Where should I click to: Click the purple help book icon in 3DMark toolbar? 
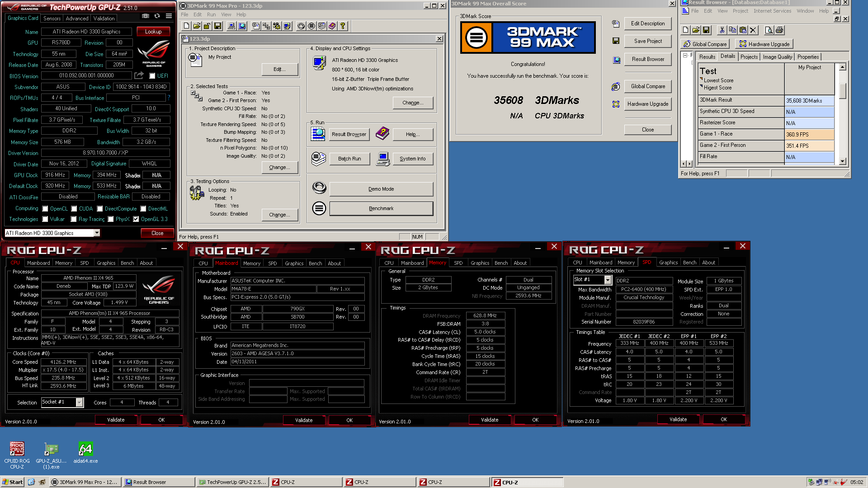click(x=332, y=26)
